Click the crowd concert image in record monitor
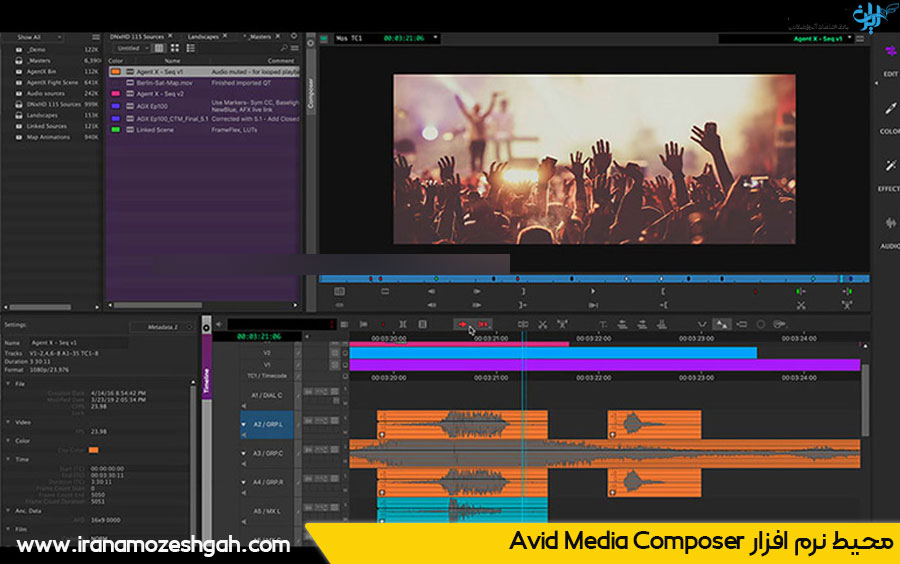Image resolution: width=900 pixels, height=564 pixels. [594, 159]
